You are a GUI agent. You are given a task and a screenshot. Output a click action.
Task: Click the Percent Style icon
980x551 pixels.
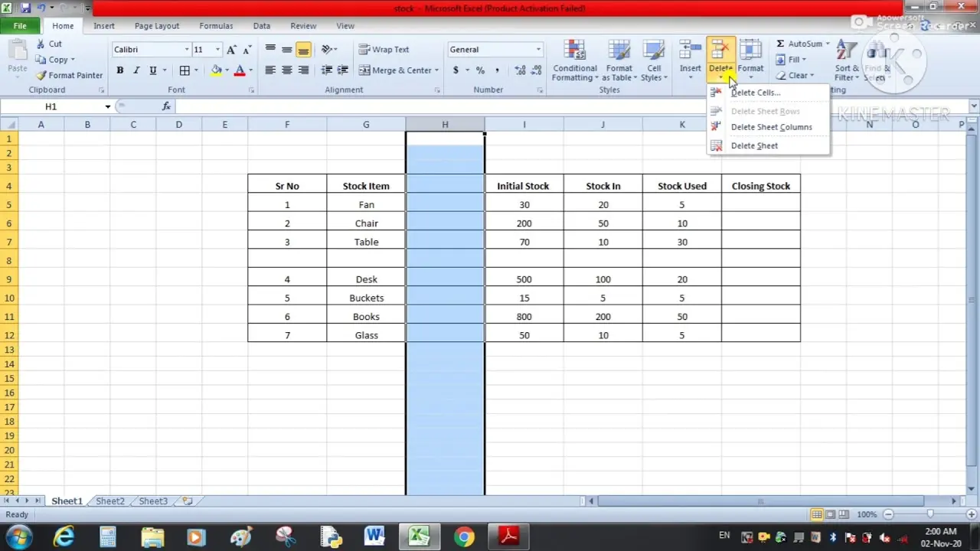tap(480, 70)
